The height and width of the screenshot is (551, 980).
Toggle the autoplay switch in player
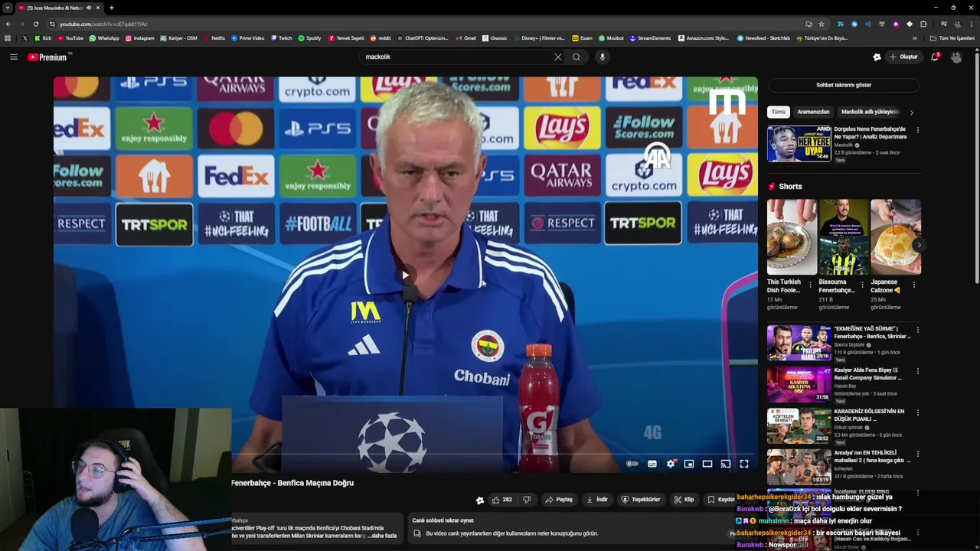(632, 464)
